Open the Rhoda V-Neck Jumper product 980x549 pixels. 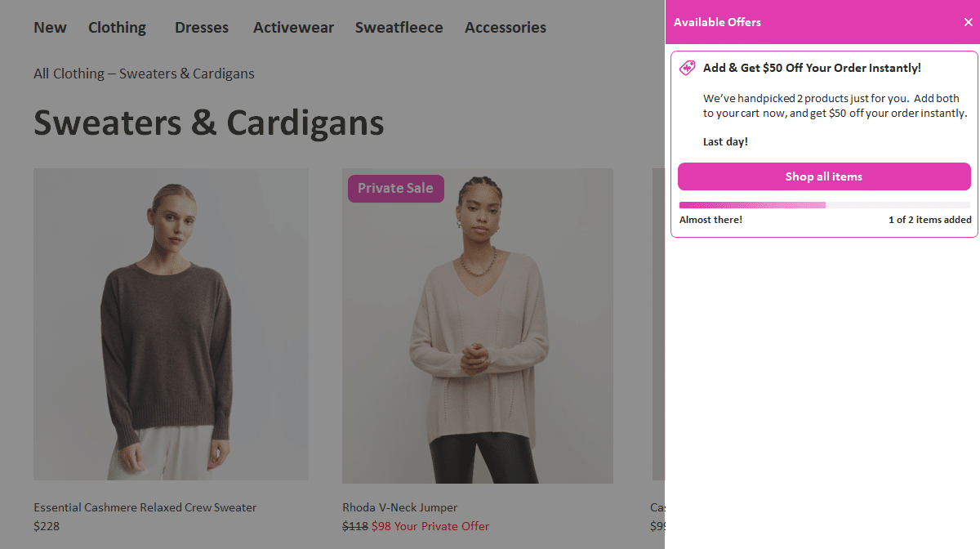point(399,507)
